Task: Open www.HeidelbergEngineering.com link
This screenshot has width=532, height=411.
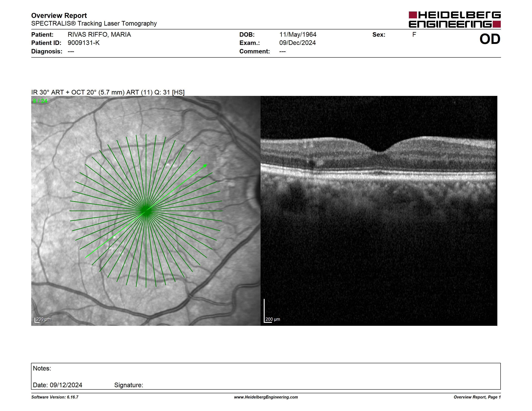Action: [266, 397]
